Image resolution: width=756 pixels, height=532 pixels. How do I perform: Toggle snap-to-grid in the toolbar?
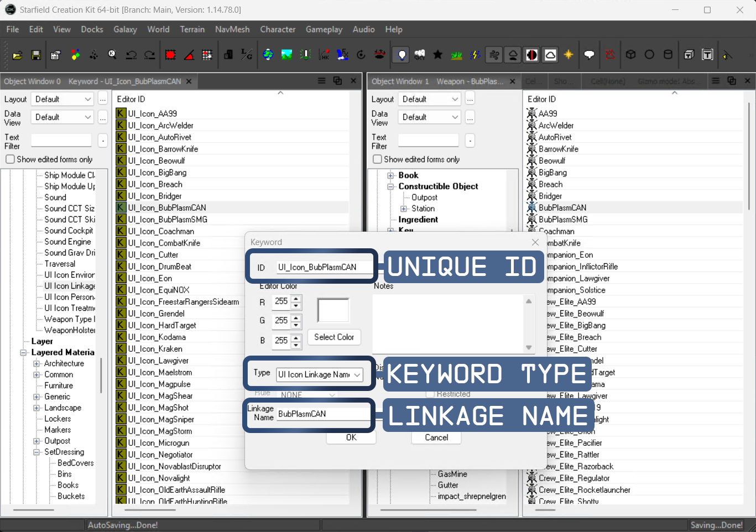(170, 55)
